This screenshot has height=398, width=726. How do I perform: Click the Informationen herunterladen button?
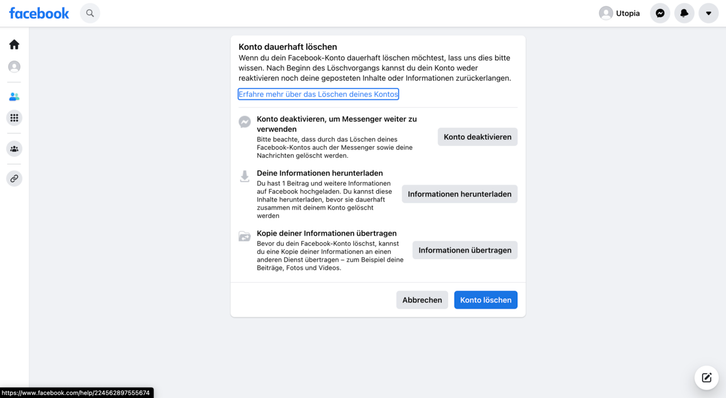(x=459, y=194)
